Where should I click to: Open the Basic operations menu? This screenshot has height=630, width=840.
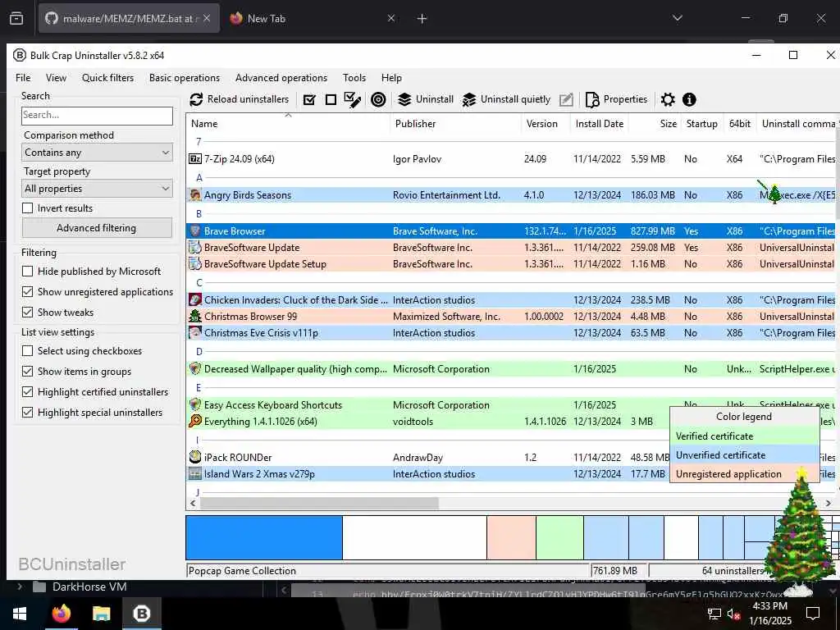click(185, 78)
